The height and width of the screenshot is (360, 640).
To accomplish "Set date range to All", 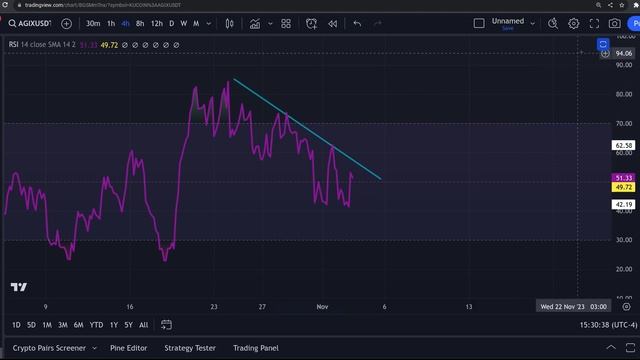I will pyautogui.click(x=144, y=325).
